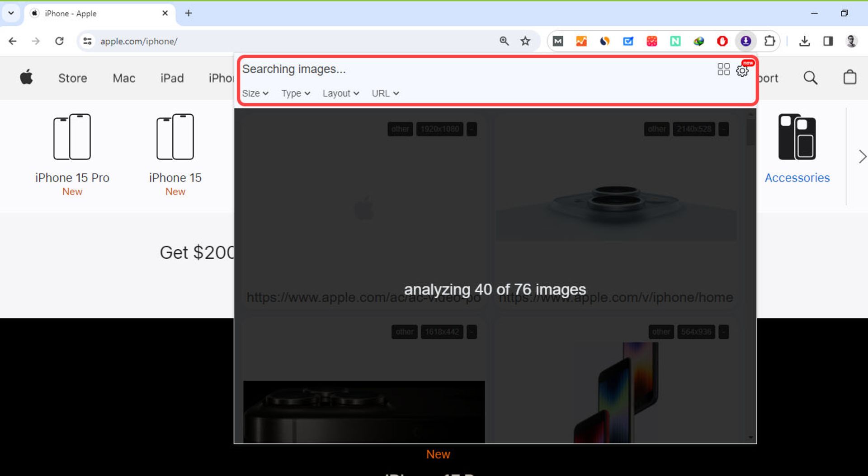868x476 pixels.
Task: Click the red Opera-style extension icon
Action: click(x=722, y=41)
